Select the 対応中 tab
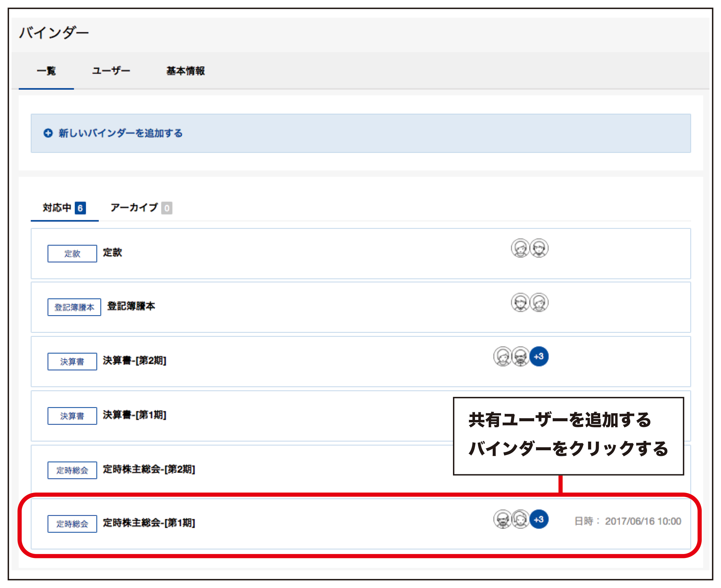 (x=64, y=208)
